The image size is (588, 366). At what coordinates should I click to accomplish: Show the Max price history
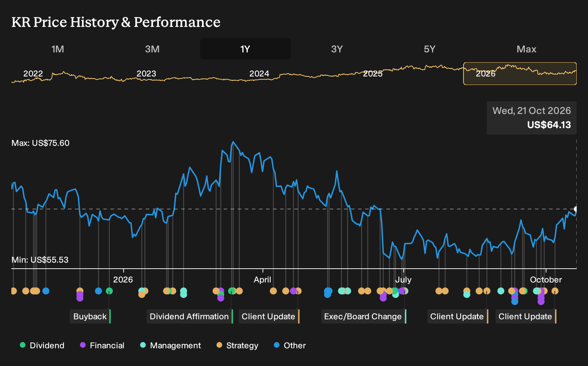526,49
